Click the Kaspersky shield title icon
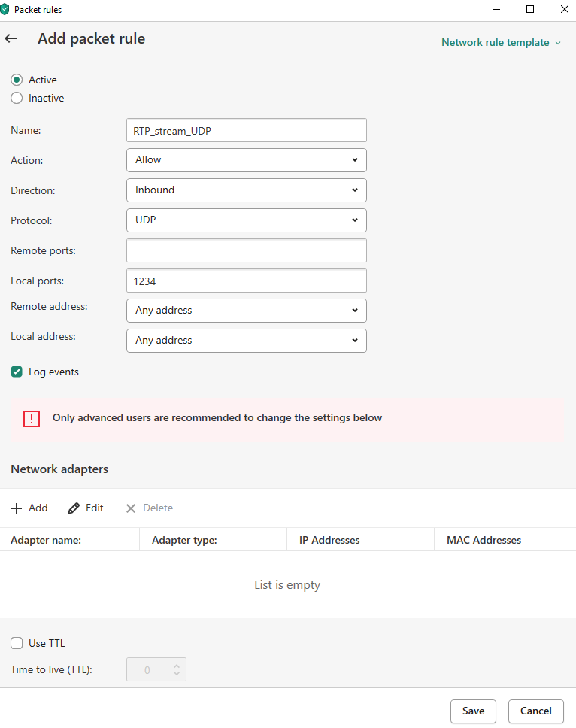Image resolution: width=576 pixels, height=728 pixels. pos(6,10)
